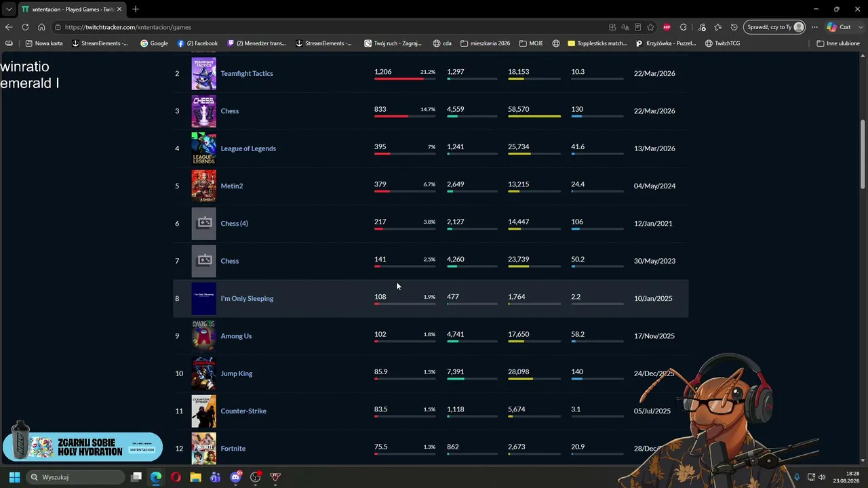Open the Topplesticks match bookmark
Screen dimensions: 868x488
coord(597,43)
